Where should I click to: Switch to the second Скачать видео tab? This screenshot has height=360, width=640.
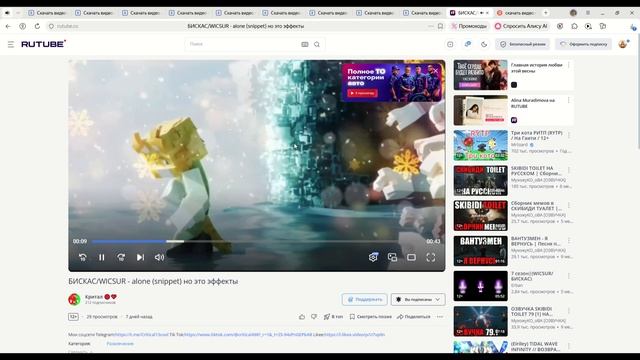[94, 13]
